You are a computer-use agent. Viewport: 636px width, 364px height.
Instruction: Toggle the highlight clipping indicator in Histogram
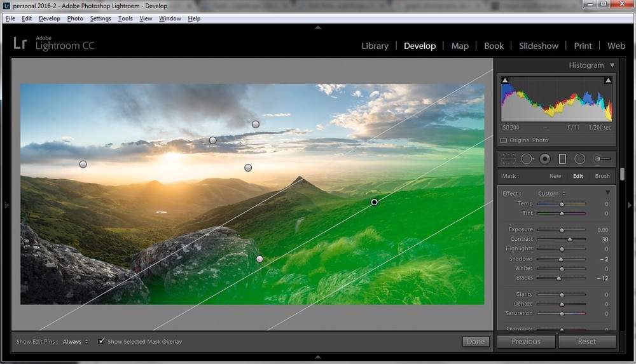[607, 80]
